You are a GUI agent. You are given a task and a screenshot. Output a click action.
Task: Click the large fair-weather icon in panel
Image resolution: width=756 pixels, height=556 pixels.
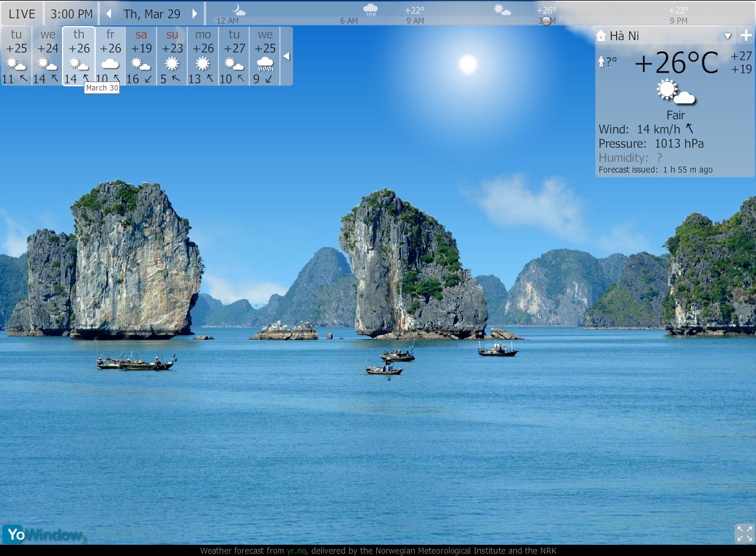676,92
